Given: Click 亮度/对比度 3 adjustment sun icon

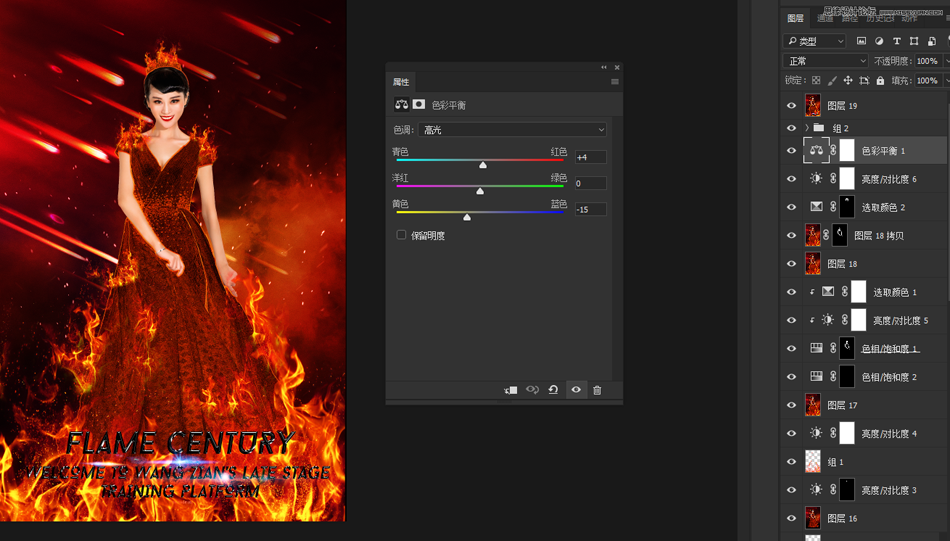Looking at the screenshot, I should pos(816,490).
